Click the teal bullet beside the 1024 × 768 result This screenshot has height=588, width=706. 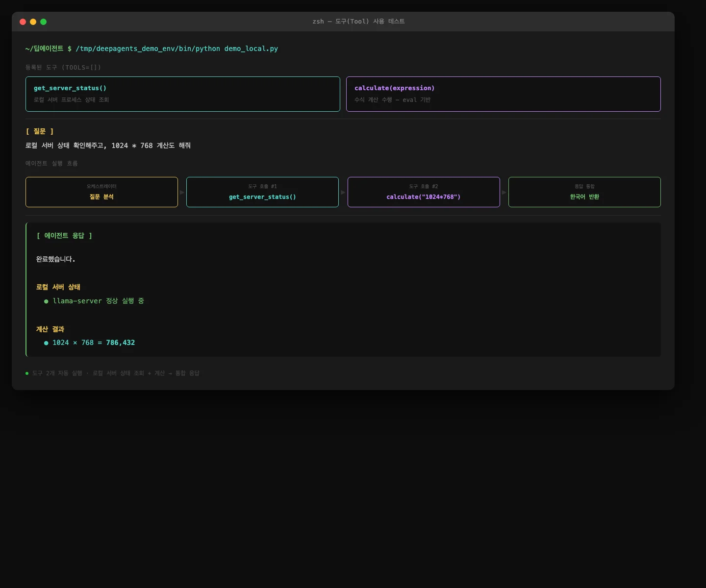pyautogui.click(x=46, y=343)
